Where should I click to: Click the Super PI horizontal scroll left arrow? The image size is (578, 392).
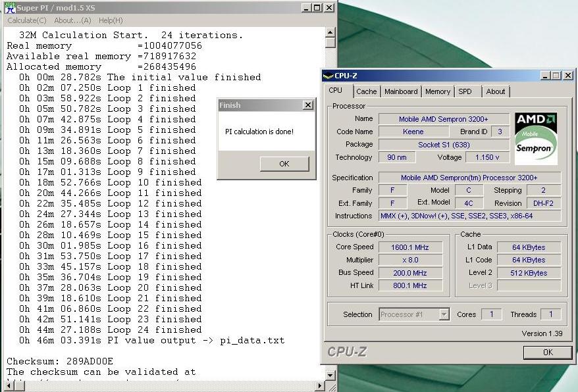(9, 385)
